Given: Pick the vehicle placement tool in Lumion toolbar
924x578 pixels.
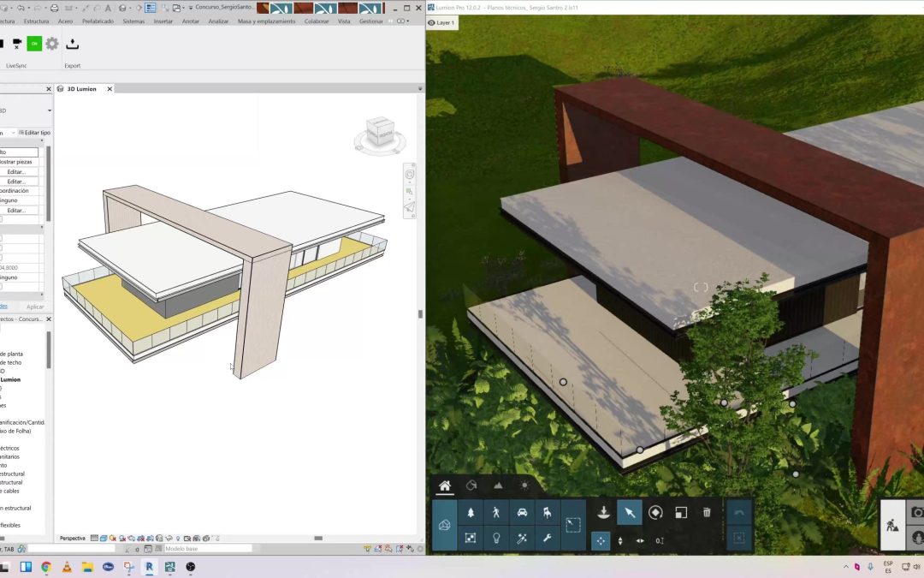Looking at the screenshot, I should coord(521,510).
